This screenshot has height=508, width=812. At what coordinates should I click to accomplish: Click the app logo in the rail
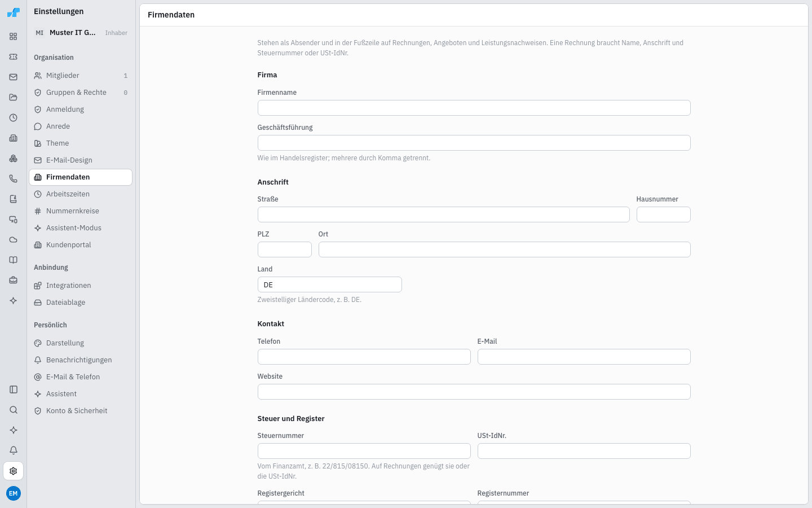point(14,12)
